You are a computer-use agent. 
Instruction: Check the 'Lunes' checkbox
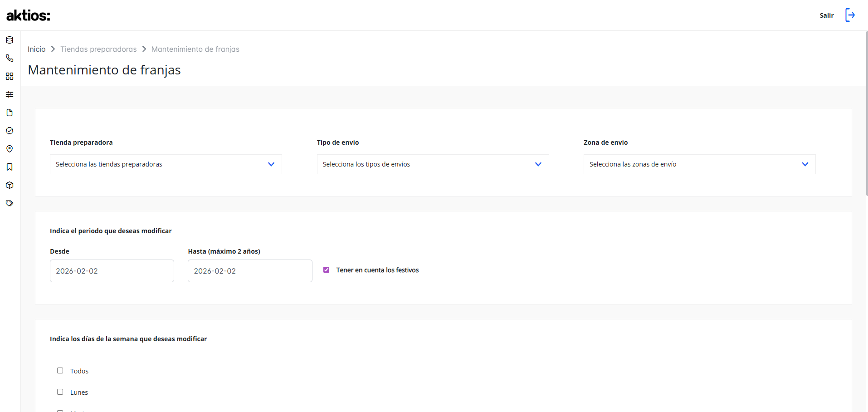coord(60,392)
